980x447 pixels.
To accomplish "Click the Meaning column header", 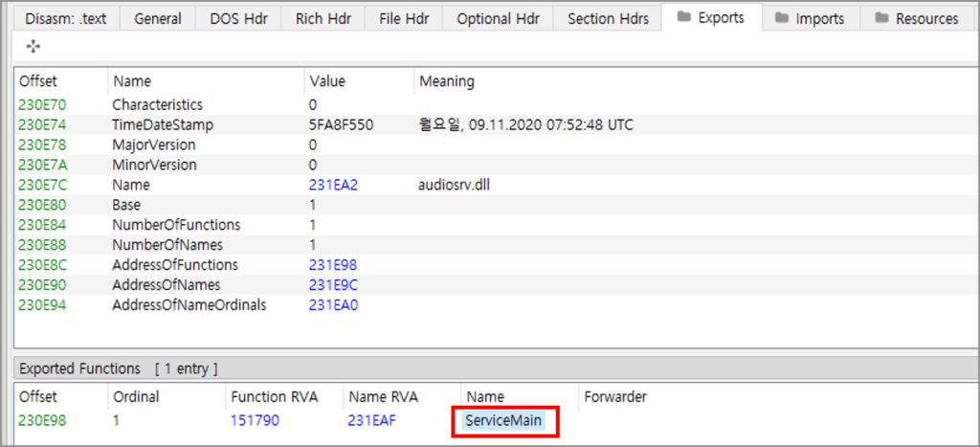I will click(x=446, y=82).
